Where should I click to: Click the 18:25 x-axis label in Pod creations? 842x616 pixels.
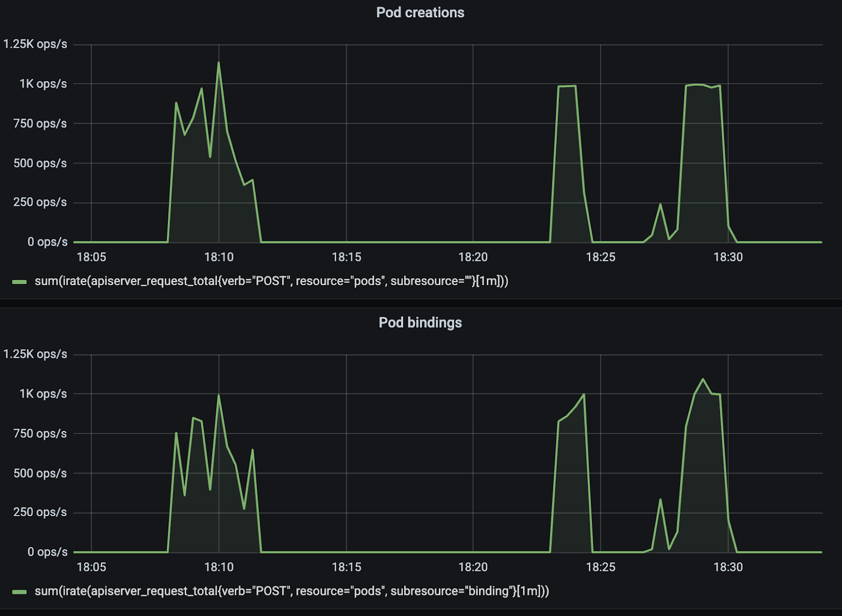click(600, 257)
